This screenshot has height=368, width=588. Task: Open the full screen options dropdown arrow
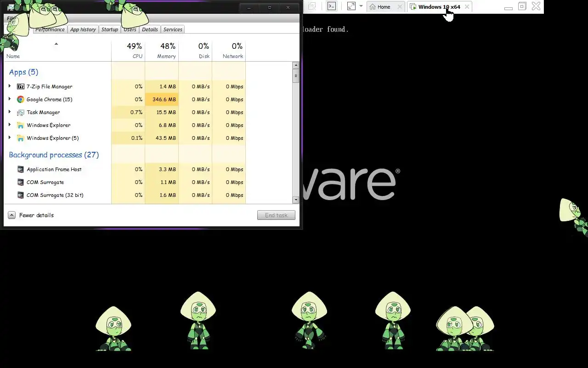pos(361,6)
